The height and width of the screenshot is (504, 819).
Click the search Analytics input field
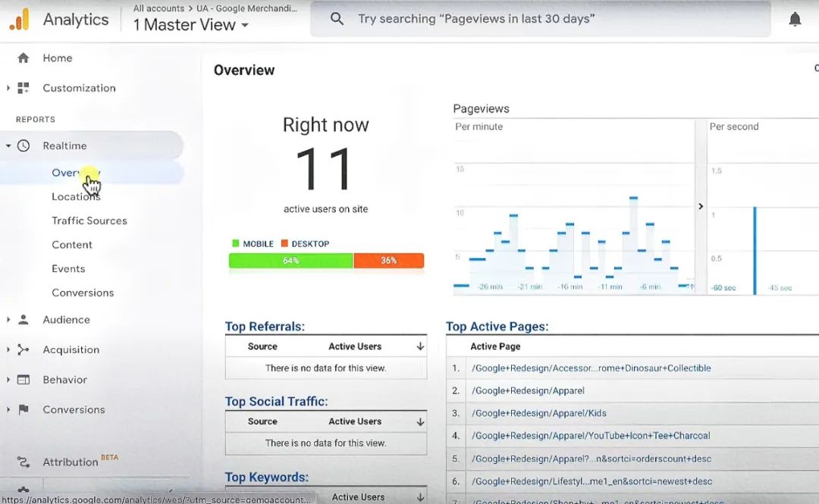click(541, 19)
